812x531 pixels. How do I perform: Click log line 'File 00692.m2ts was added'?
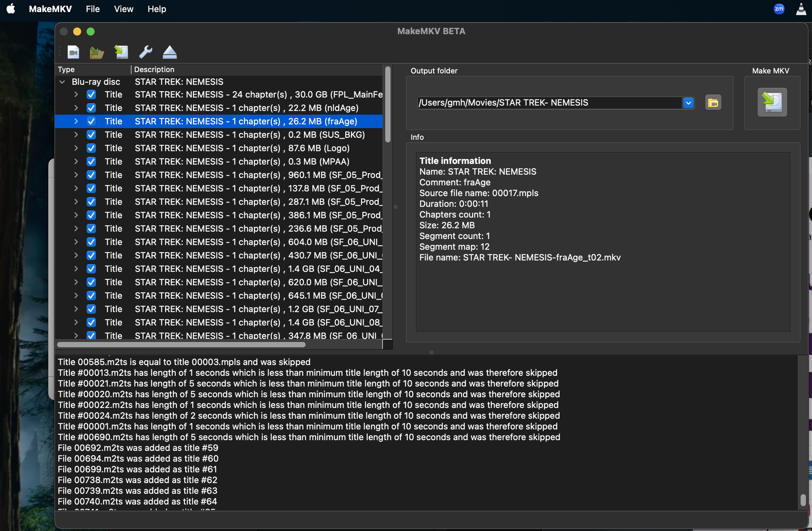pos(138,448)
